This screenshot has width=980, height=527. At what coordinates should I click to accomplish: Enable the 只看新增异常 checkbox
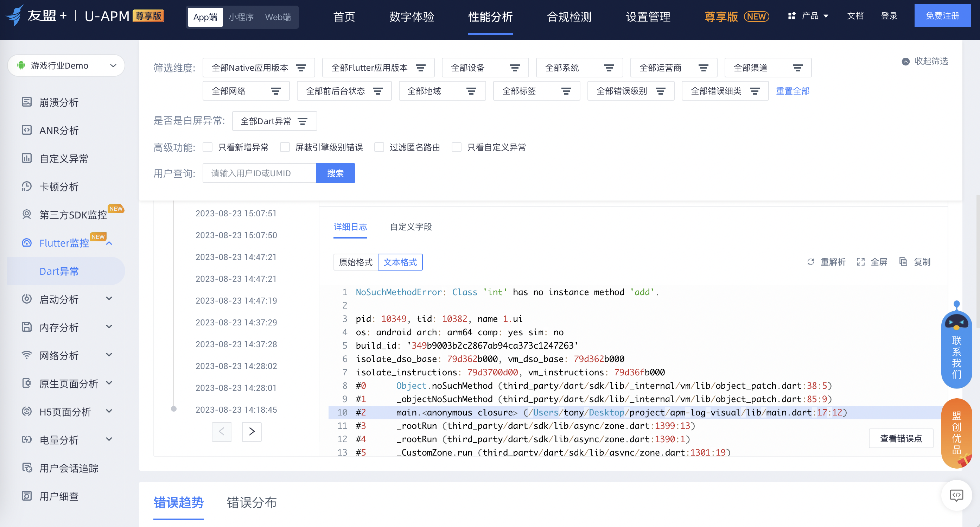[207, 147]
